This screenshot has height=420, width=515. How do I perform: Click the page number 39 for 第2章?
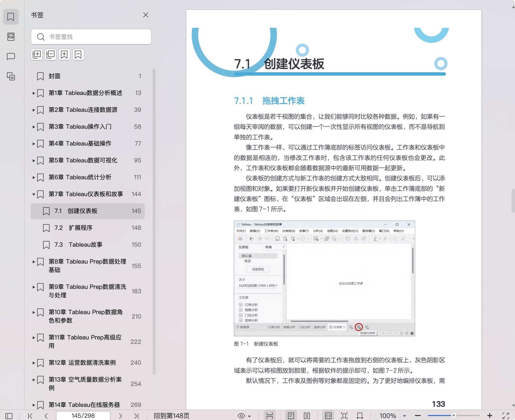click(138, 110)
